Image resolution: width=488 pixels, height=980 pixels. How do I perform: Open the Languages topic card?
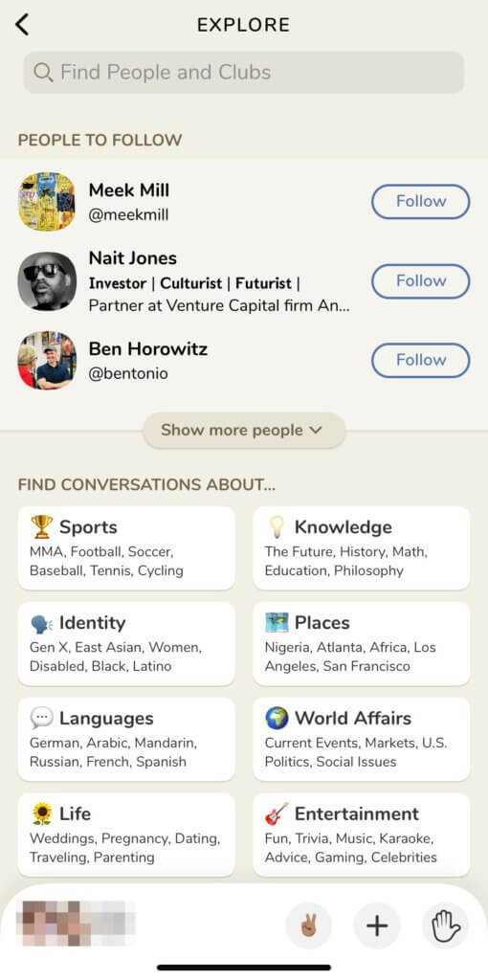coord(126,740)
